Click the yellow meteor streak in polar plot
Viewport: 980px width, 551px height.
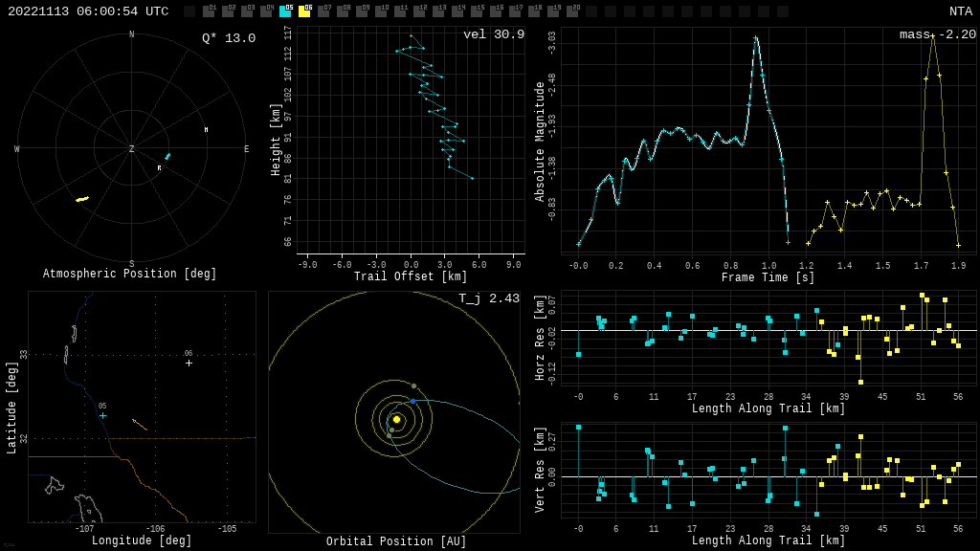[x=82, y=199]
